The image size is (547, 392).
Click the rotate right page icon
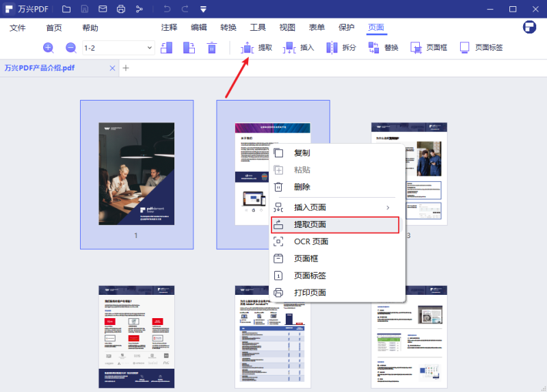pyautogui.click(x=189, y=47)
